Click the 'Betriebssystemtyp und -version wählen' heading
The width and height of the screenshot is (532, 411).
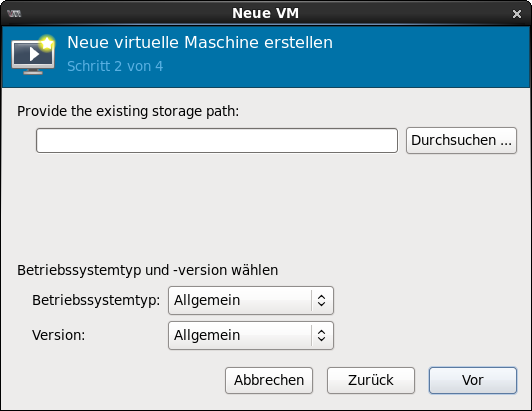pos(148,270)
